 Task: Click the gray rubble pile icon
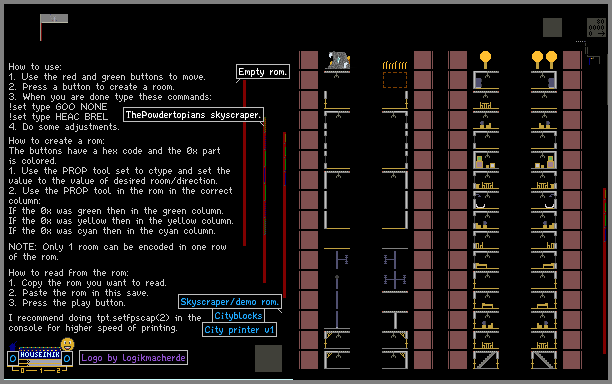tap(338, 60)
